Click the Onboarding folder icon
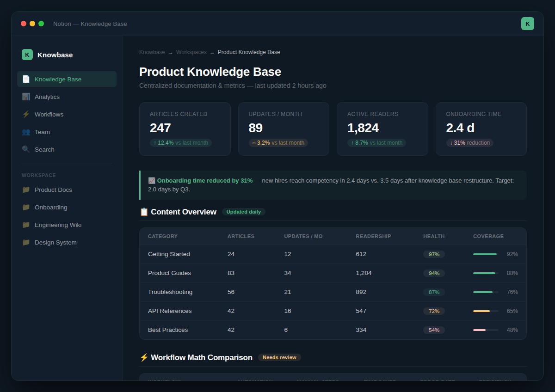Screen dimensions: 555x392 coord(26,207)
